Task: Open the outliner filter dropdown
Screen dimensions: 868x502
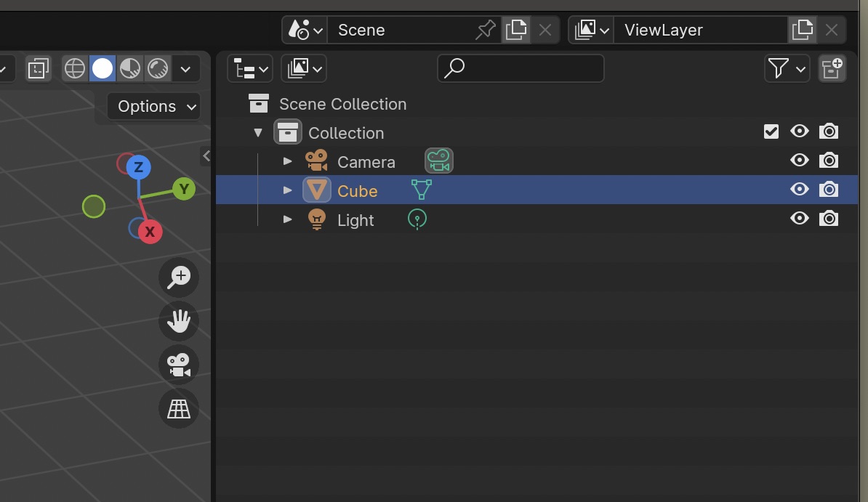Action: [787, 68]
